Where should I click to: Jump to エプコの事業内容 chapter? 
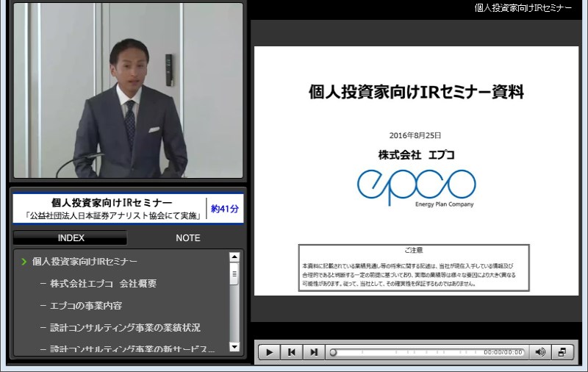pos(86,306)
